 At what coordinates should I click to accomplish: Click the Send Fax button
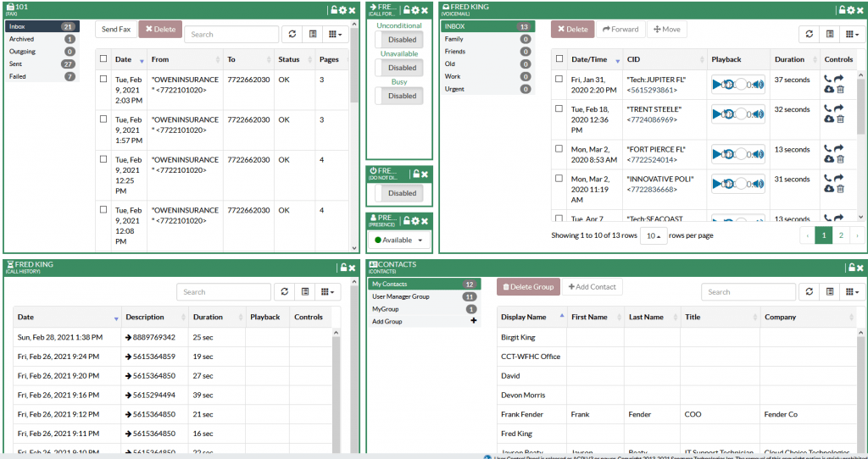(116, 30)
